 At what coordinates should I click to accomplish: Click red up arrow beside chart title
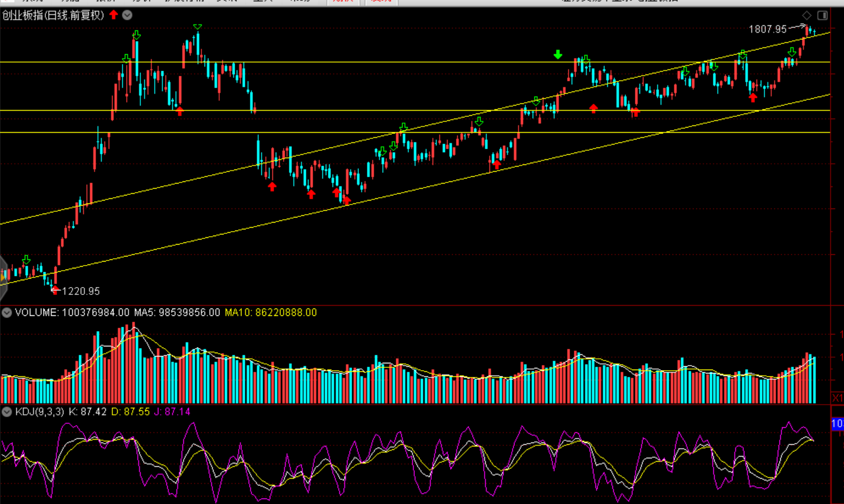point(114,15)
